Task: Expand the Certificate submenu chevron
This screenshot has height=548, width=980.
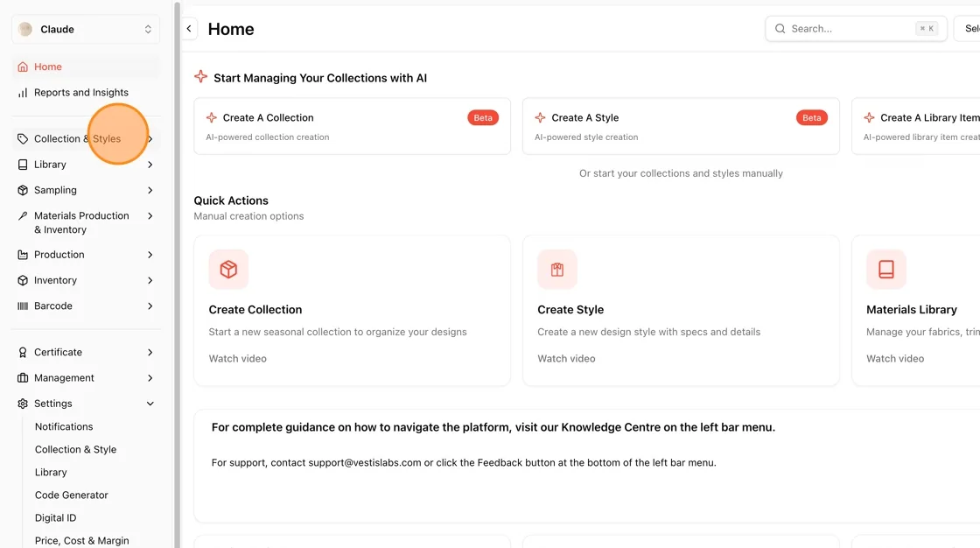Action: [x=150, y=352]
